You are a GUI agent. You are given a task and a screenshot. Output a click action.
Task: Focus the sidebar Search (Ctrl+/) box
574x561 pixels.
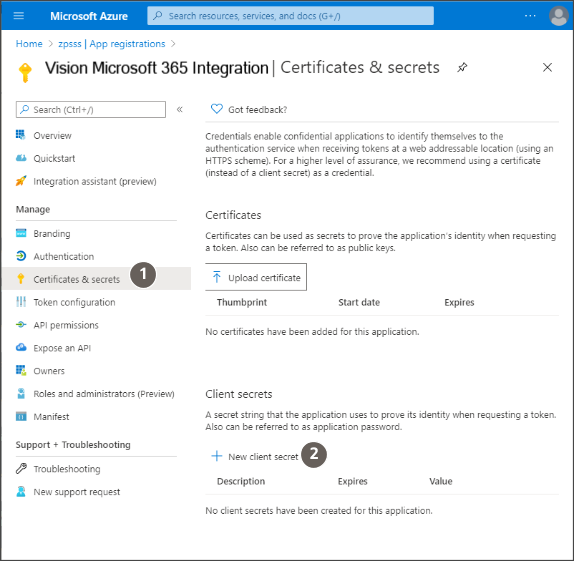point(91,109)
